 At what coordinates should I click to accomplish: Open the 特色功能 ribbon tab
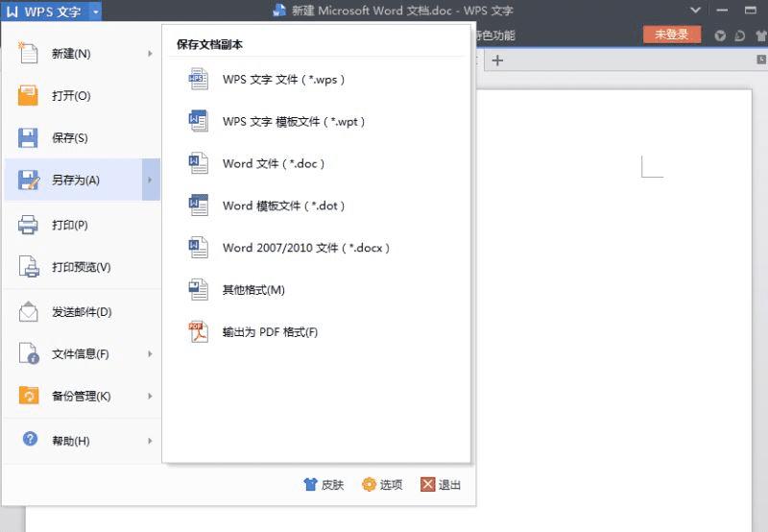[495, 36]
